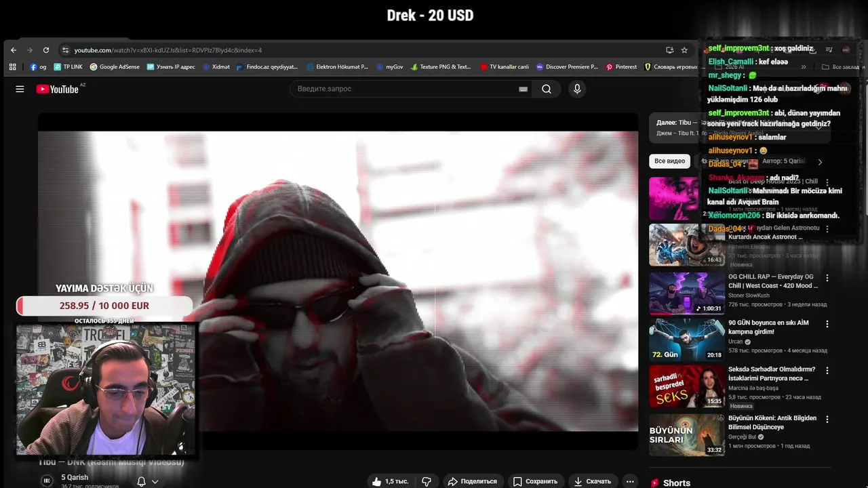The image size is (868, 488).
Task: Like the video with thumbs up
Action: tap(389, 481)
